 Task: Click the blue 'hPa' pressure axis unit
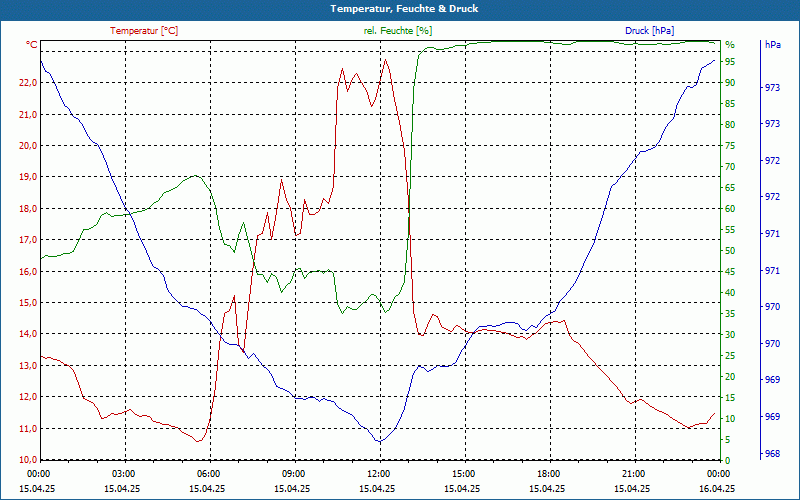772,45
